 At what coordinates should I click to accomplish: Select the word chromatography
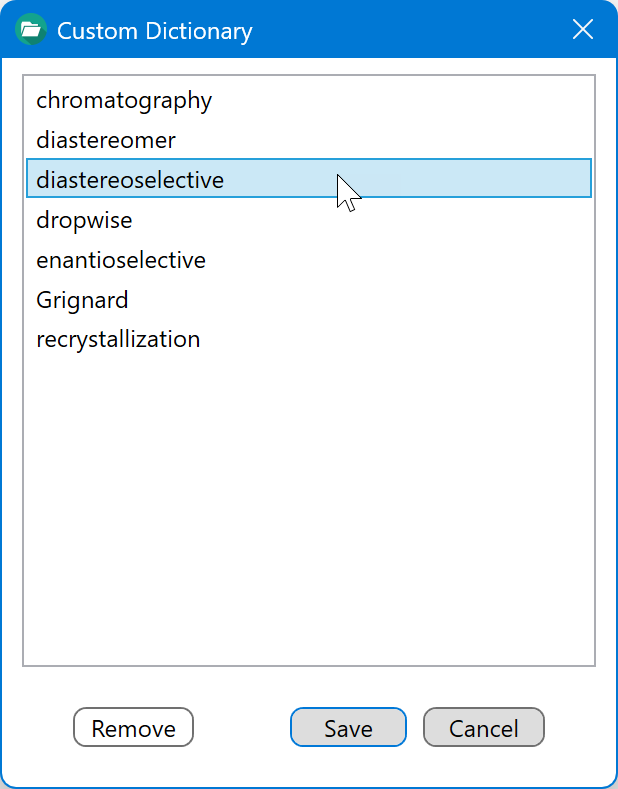point(309,100)
